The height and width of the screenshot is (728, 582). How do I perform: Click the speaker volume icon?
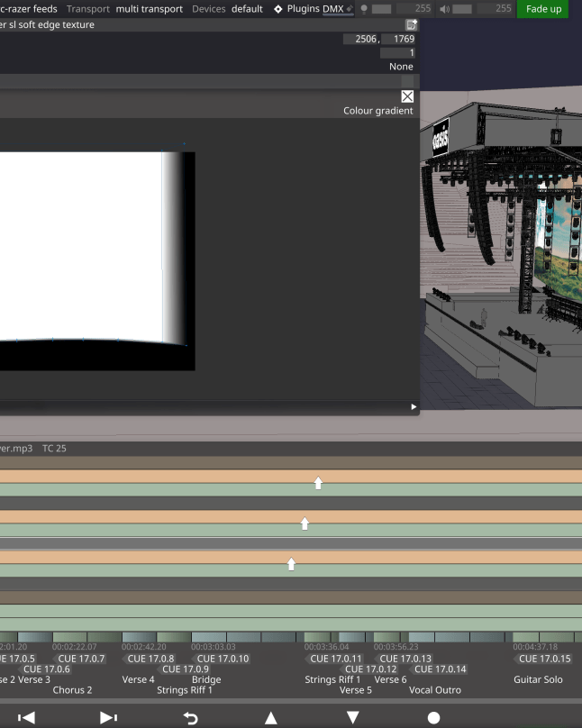444,9
